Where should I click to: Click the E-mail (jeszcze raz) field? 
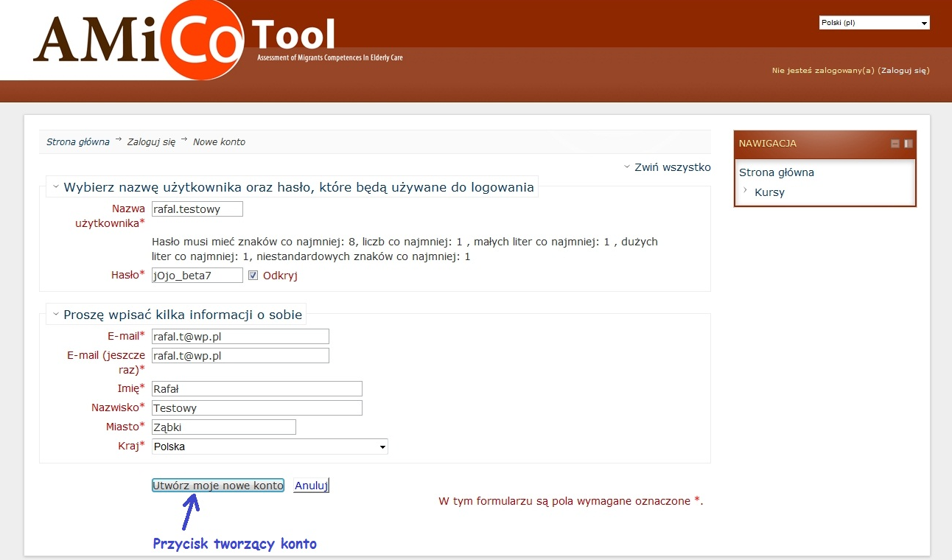pyautogui.click(x=240, y=356)
